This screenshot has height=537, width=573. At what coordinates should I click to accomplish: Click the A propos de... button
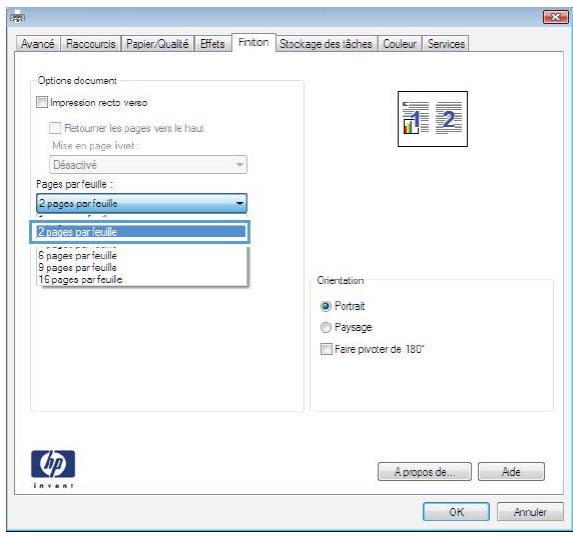click(425, 472)
